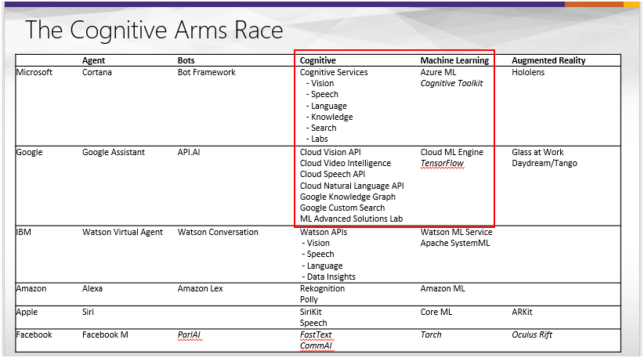Click the 'Augmented Reality' column header
Image resolution: width=644 pixels, height=358 pixels.
click(x=548, y=60)
